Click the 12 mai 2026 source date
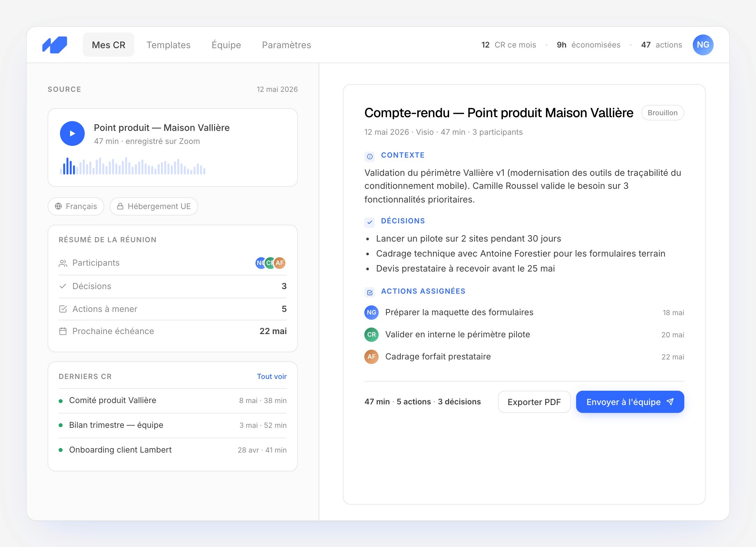This screenshot has height=547, width=756. [277, 89]
